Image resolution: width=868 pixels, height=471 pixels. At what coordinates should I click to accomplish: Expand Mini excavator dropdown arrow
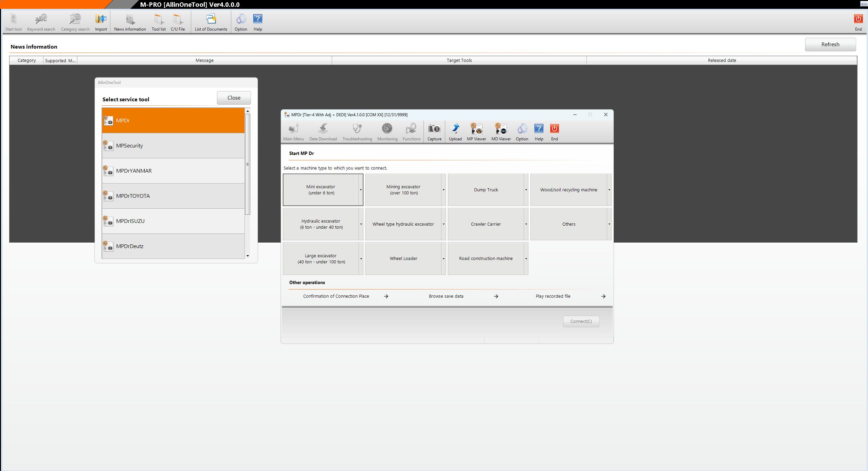coord(361,190)
